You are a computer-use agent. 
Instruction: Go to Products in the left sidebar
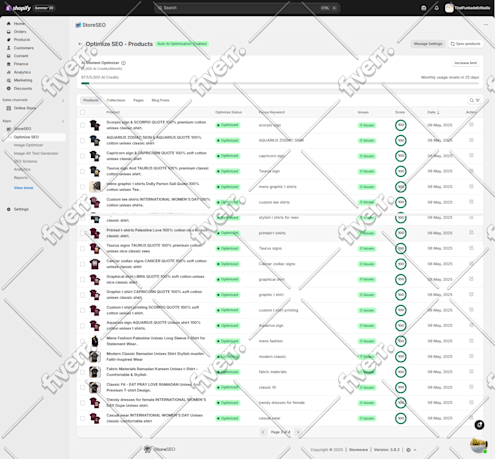(x=22, y=40)
